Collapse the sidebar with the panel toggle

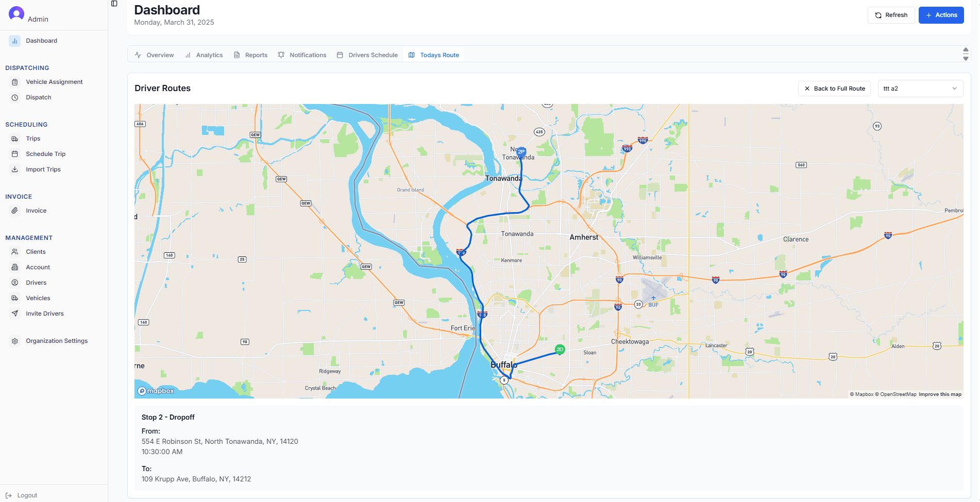(x=113, y=3)
